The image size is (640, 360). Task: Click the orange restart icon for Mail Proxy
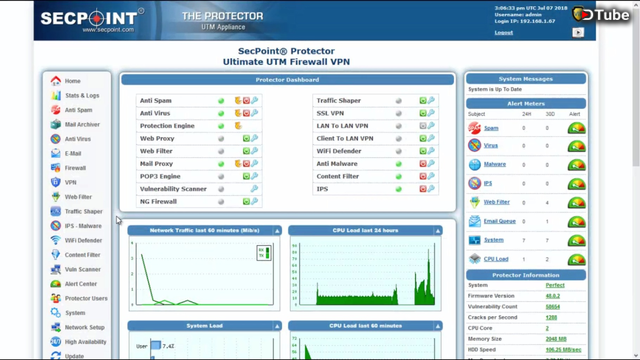pos(238,164)
